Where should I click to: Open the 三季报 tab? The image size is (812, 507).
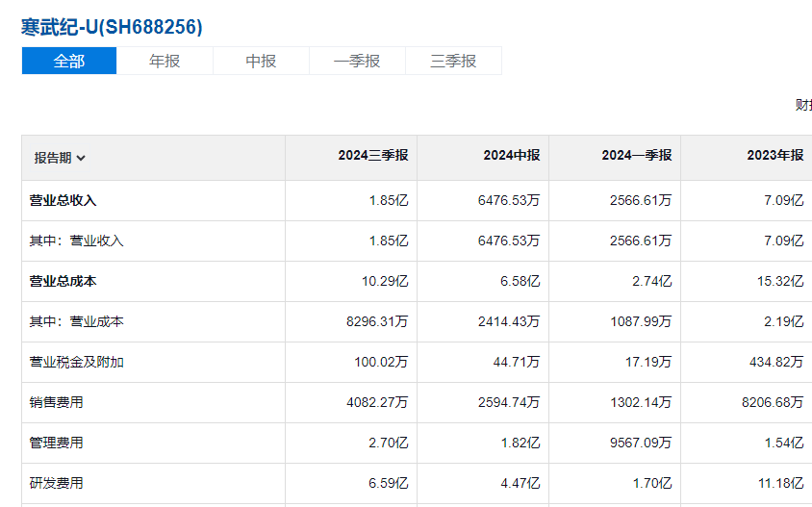[x=453, y=61]
